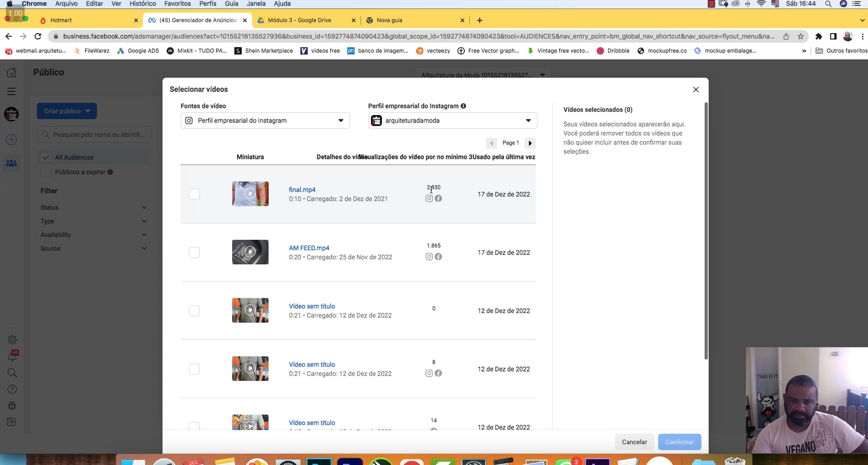Click Facebook icon in AM FEED.mp4 row
The height and width of the screenshot is (465, 868).
(x=438, y=257)
